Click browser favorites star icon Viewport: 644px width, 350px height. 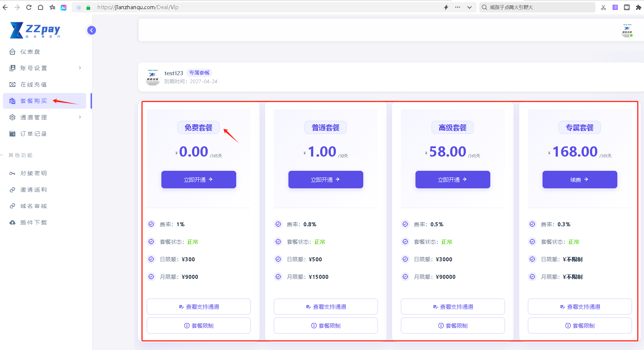click(x=52, y=7)
